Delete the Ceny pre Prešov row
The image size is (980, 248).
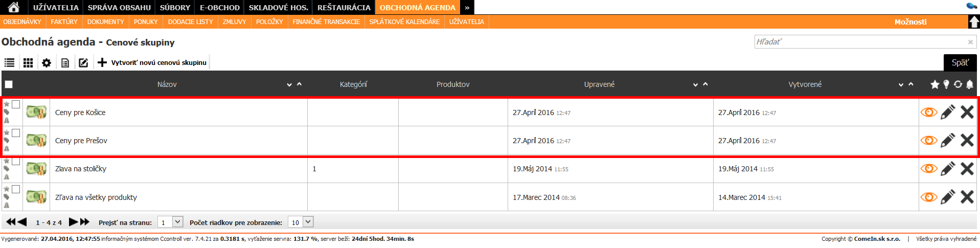(x=967, y=141)
